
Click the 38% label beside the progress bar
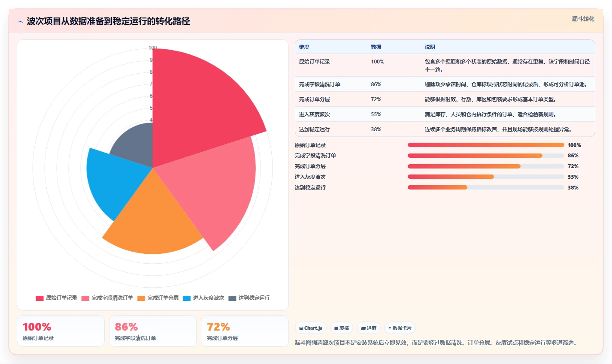[x=573, y=188]
